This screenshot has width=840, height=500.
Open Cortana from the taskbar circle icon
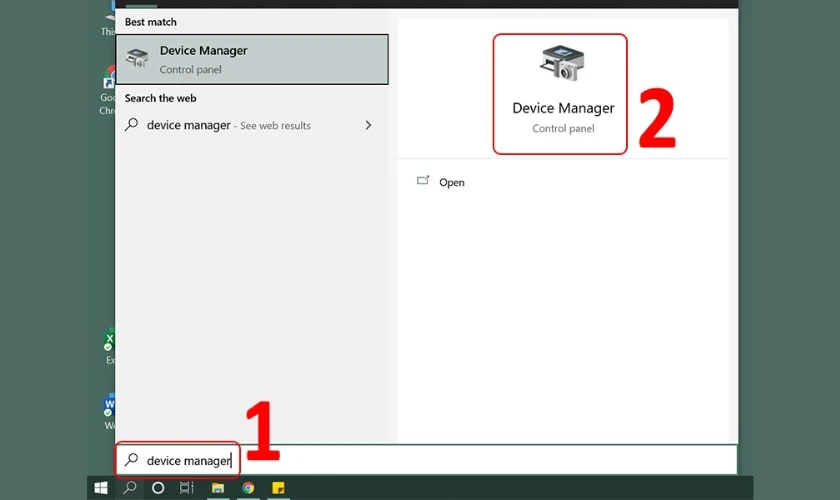click(158, 488)
